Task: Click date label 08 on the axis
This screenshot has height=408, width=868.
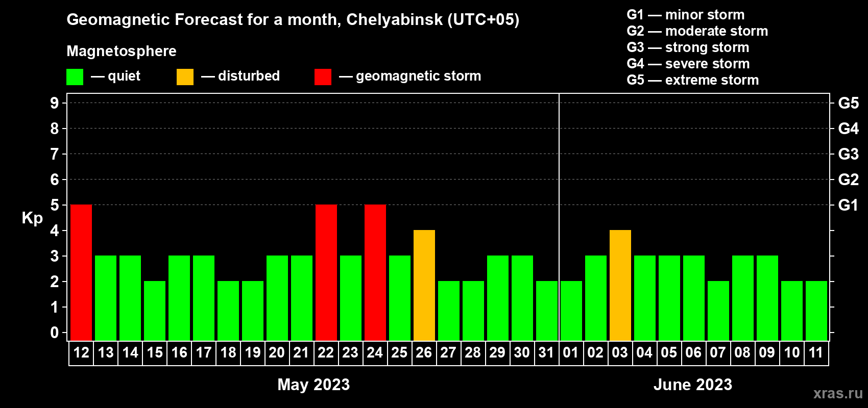Action: 743,352
